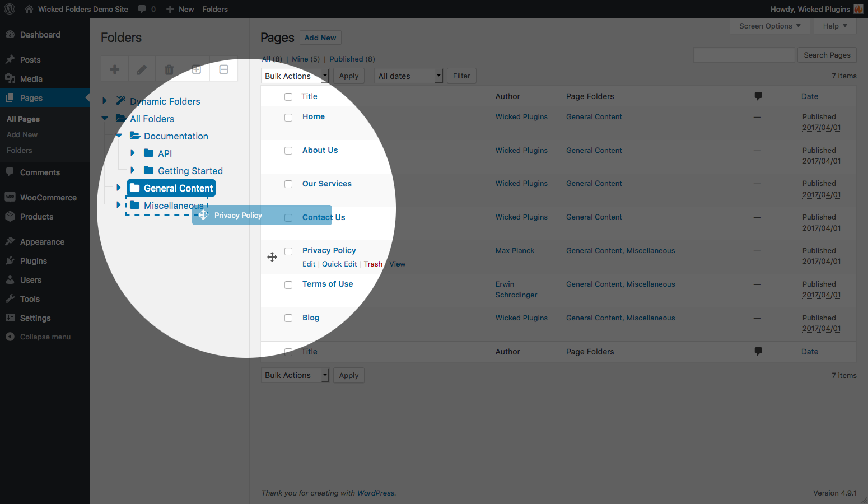Open Folders item in admin bar
The height and width of the screenshot is (504, 868).
click(x=215, y=9)
